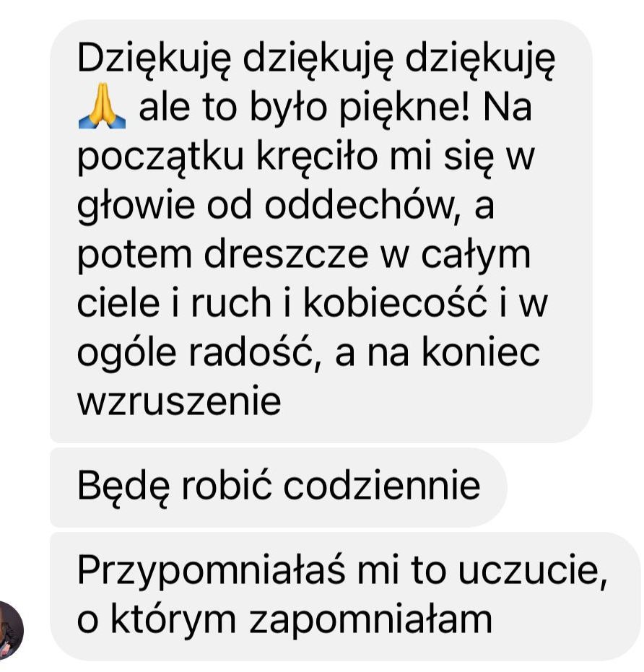The image size is (644, 672).
Task: Click the word 'kręciło' in the first message
Action: [x=318, y=157]
